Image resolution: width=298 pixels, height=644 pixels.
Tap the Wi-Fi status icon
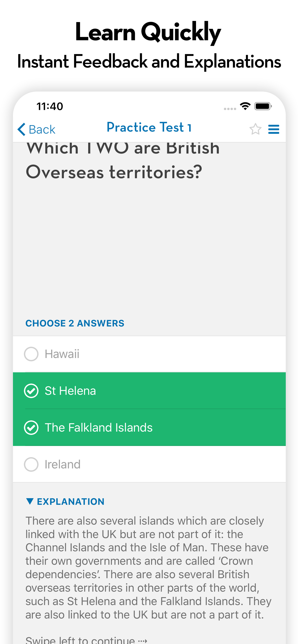click(245, 106)
